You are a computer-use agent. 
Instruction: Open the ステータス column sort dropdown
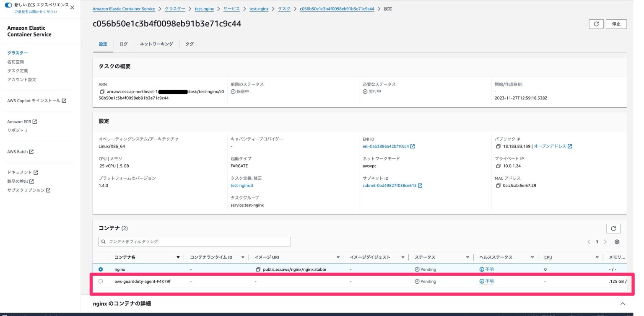[x=468, y=257]
